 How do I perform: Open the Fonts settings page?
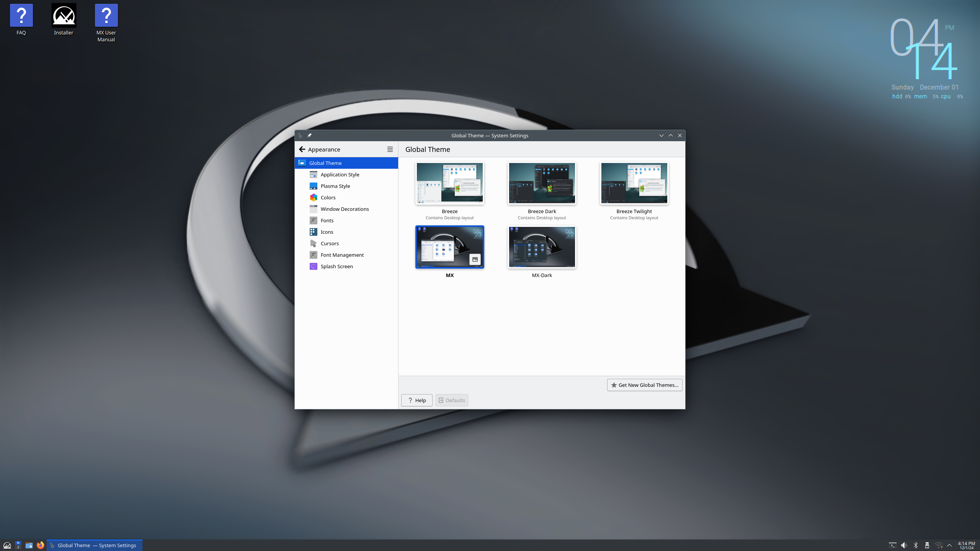[327, 220]
